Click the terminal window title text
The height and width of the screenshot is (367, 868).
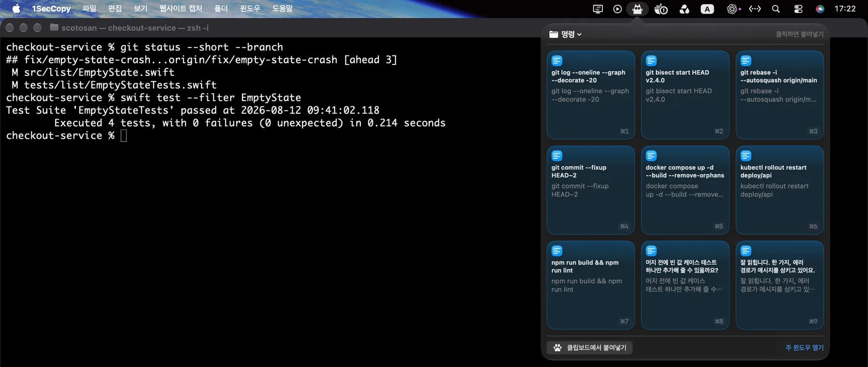[x=135, y=28]
